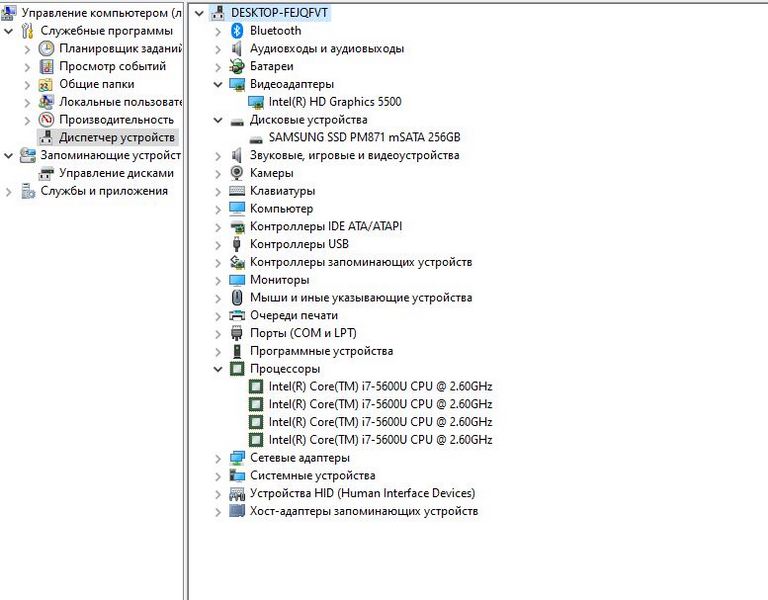The height and width of the screenshot is (600, 768).
Task: Collapse the Процессоры category
Action: 218,369
